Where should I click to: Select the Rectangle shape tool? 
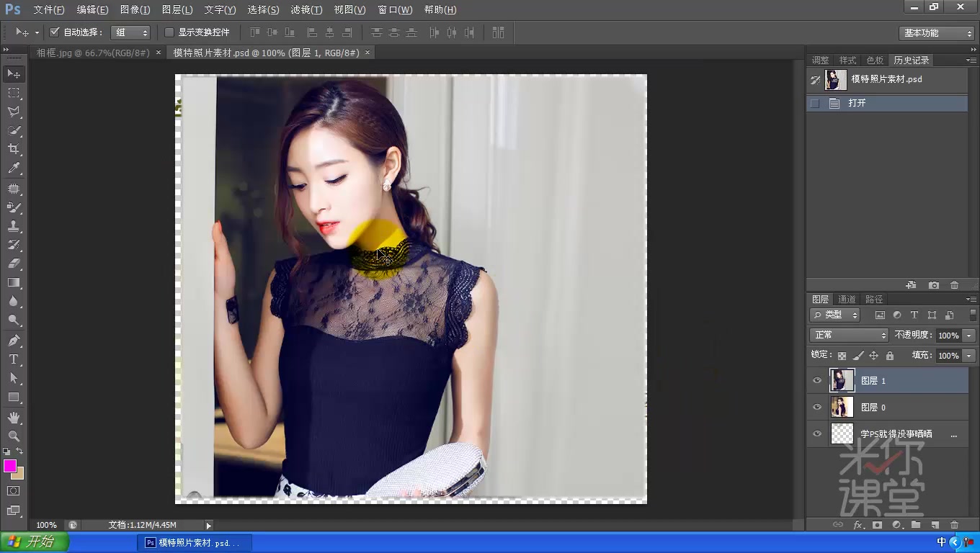[x=13, y=397]
